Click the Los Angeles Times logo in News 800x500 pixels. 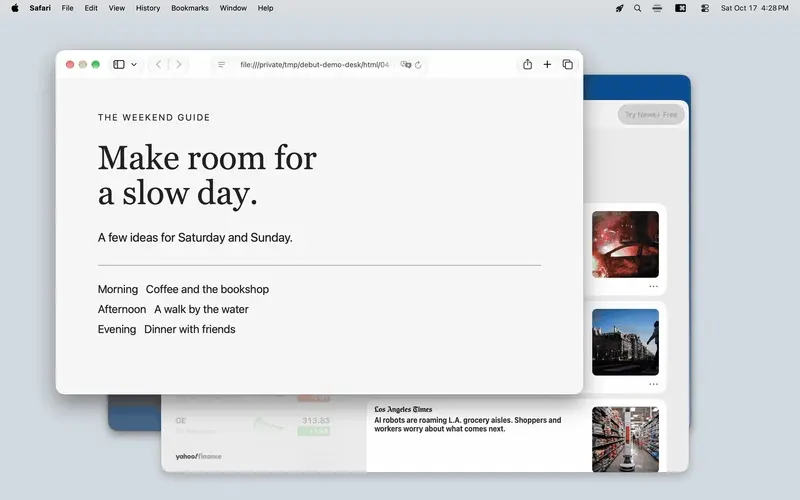click(x=403, y=409)
